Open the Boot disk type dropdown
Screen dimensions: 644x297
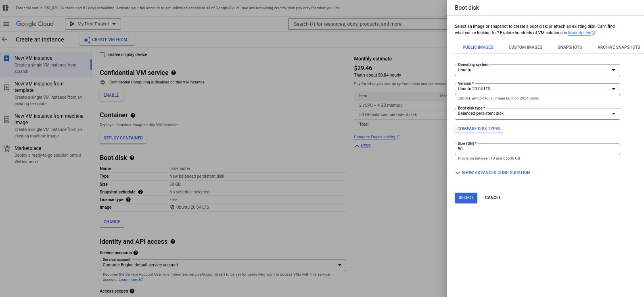[537, 114]
